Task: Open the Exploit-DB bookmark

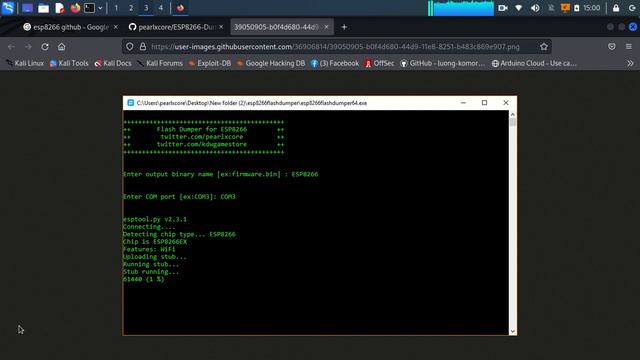Action: 210,63
